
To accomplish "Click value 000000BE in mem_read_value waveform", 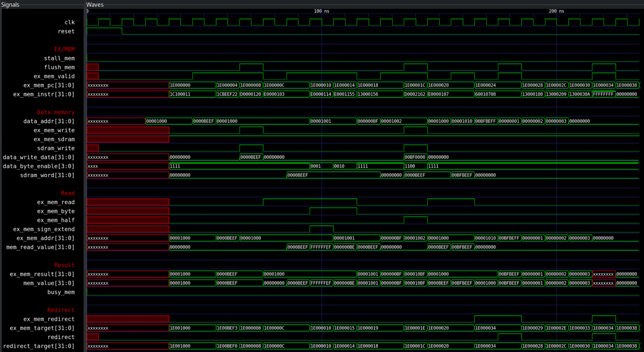I will [345, 247].
